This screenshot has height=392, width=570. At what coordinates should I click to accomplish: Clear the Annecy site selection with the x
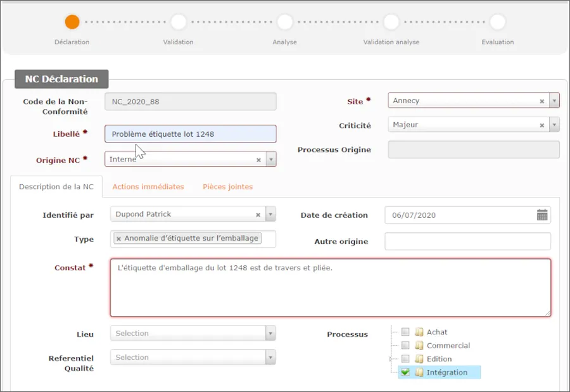(543, 100)
